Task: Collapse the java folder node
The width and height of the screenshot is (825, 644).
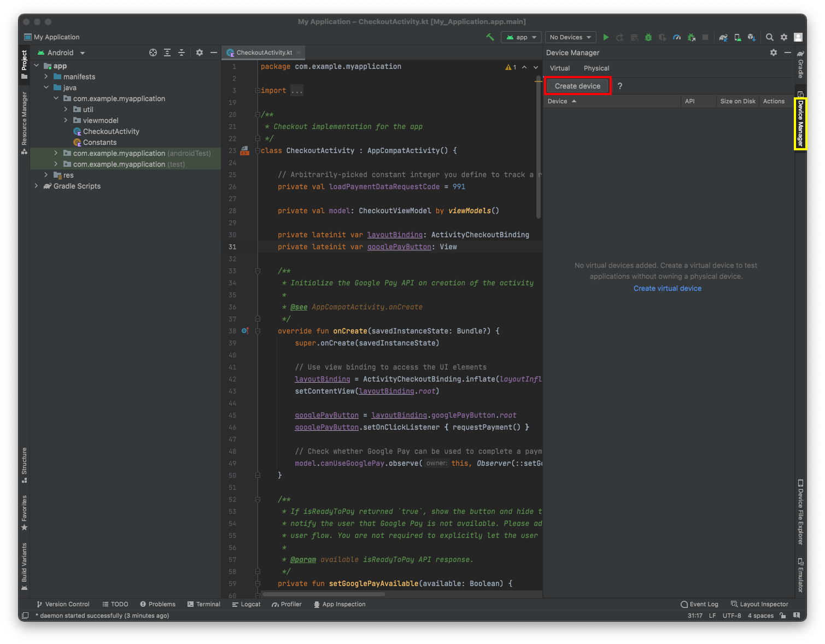Action: coord(46,87)
